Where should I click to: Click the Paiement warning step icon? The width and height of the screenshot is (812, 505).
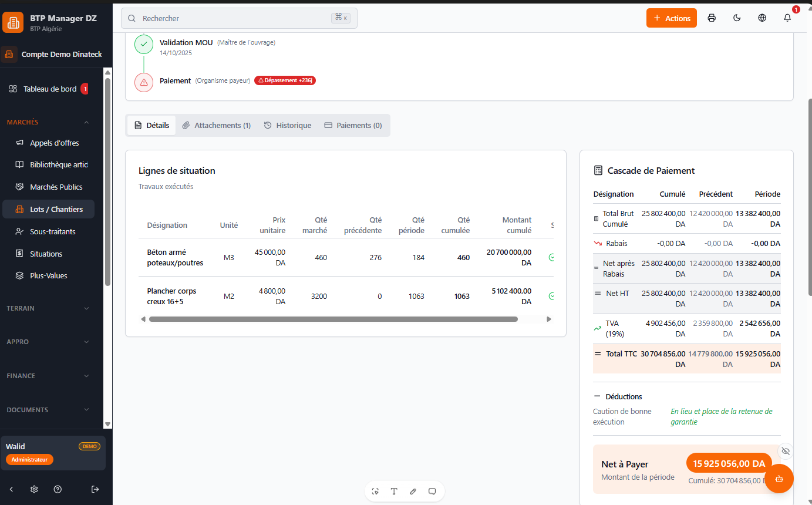point(144,82)
